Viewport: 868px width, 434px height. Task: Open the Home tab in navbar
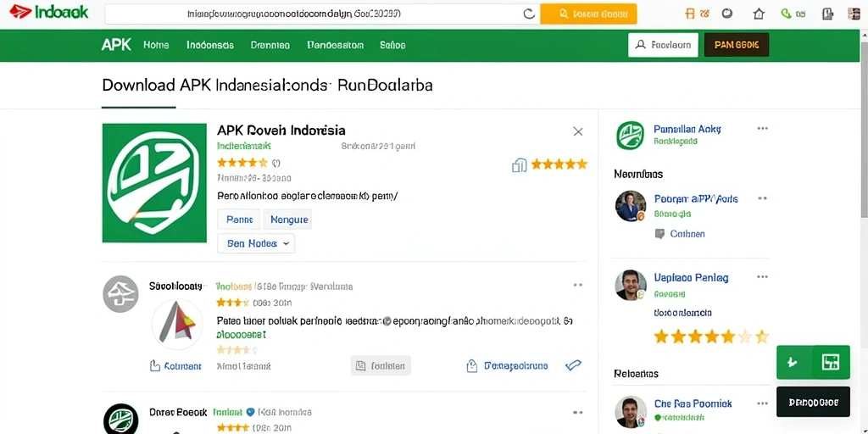156,46
